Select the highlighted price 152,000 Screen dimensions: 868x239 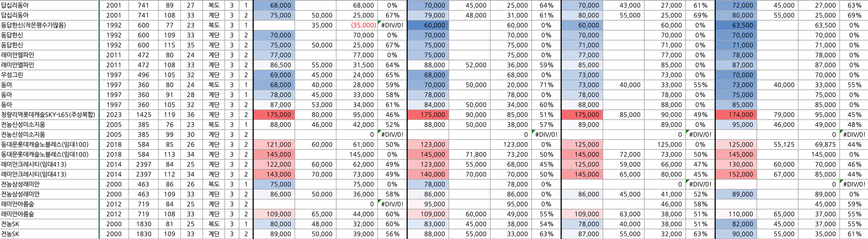[x=736, y=174]
